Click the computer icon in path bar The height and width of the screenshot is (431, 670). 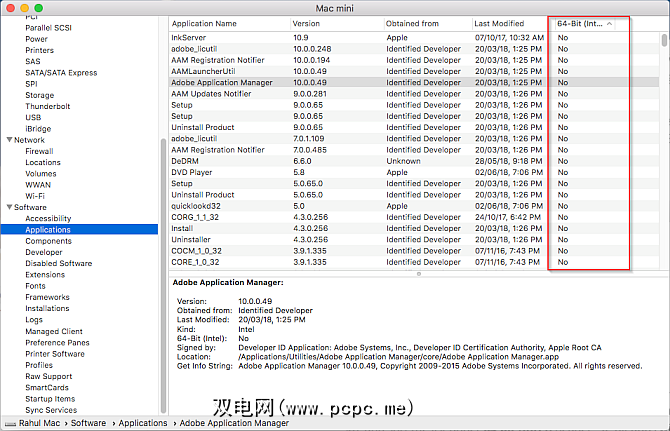tap(11, 424)
